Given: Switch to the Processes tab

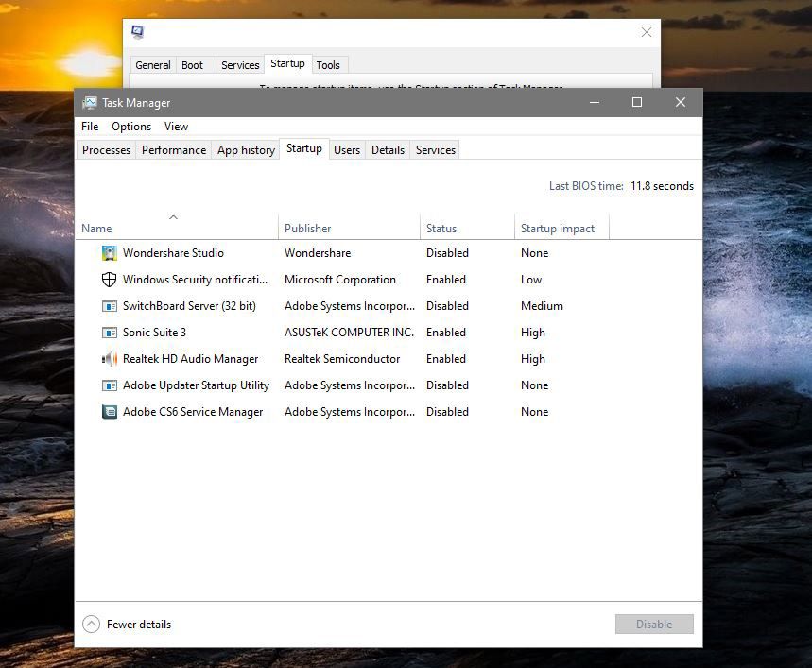Looking at the screenshot, I should [x=106, y=149].
